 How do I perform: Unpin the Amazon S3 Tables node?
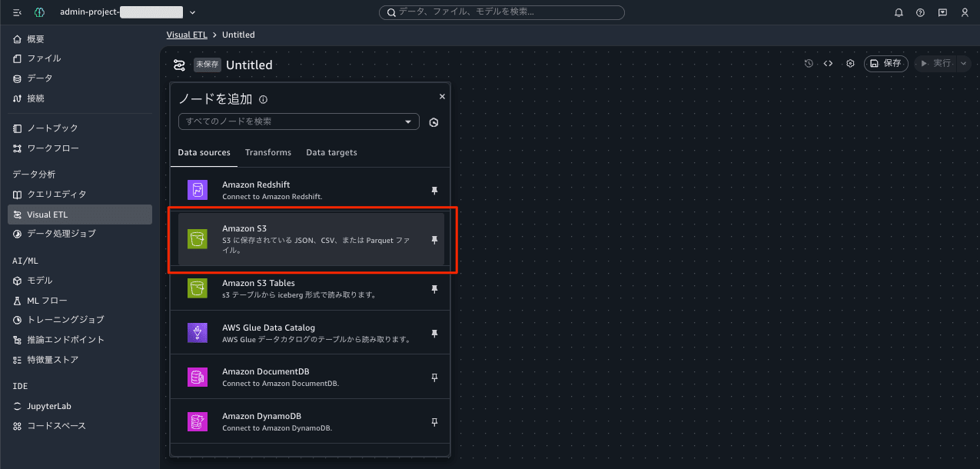tap(434, 289)
